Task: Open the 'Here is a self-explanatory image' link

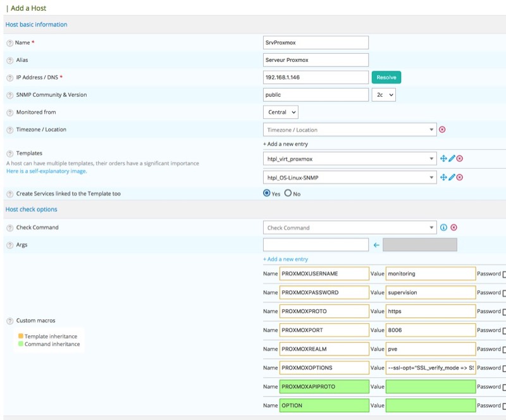Action: tap(46, 171)
